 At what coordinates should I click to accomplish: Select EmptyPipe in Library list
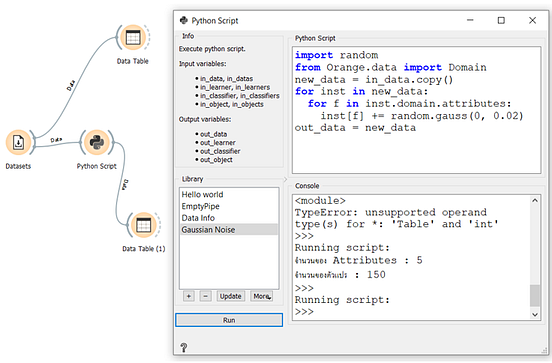[229, 206]
